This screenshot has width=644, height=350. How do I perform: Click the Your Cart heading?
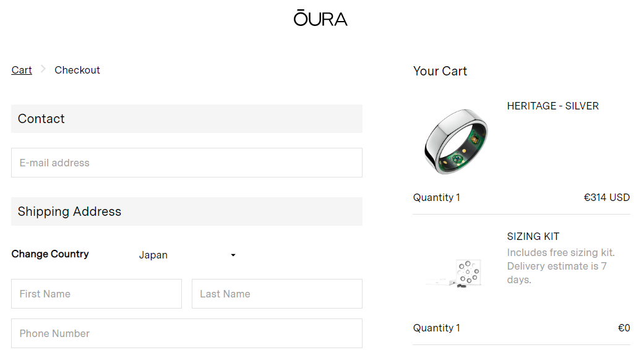[x=440, y=71]
